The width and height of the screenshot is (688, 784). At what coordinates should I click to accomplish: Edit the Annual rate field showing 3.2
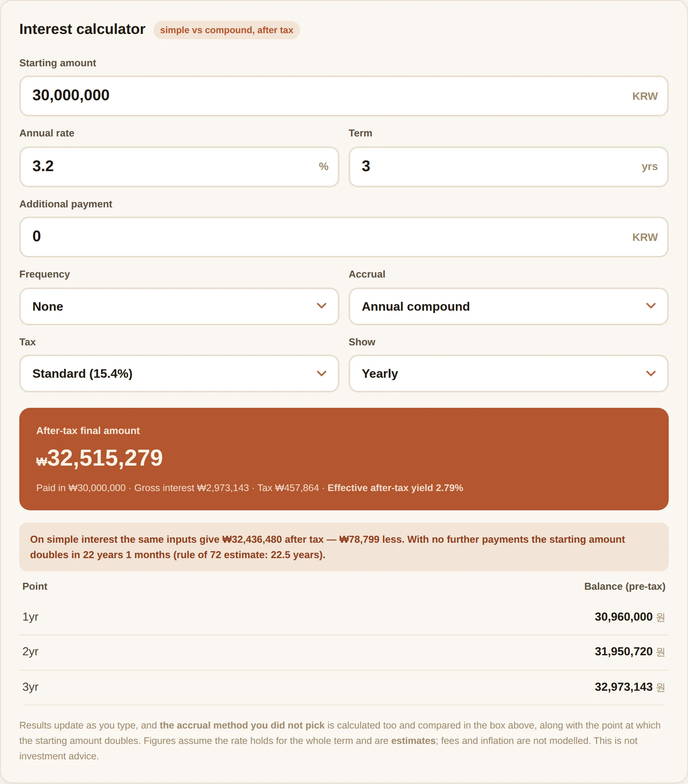(x=179, y=167)
